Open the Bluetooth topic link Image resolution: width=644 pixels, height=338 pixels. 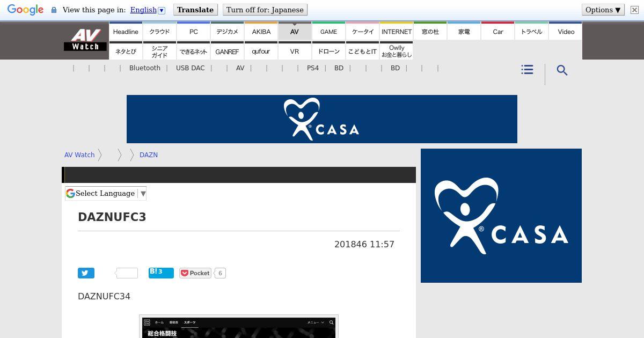point(145,68)
